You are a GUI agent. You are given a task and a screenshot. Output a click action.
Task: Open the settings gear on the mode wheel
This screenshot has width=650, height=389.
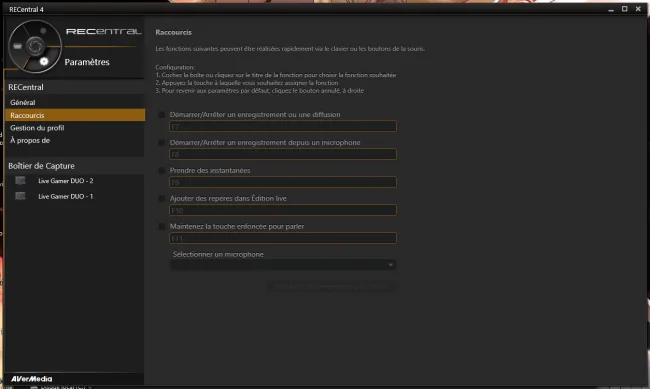tap(44, 62)
